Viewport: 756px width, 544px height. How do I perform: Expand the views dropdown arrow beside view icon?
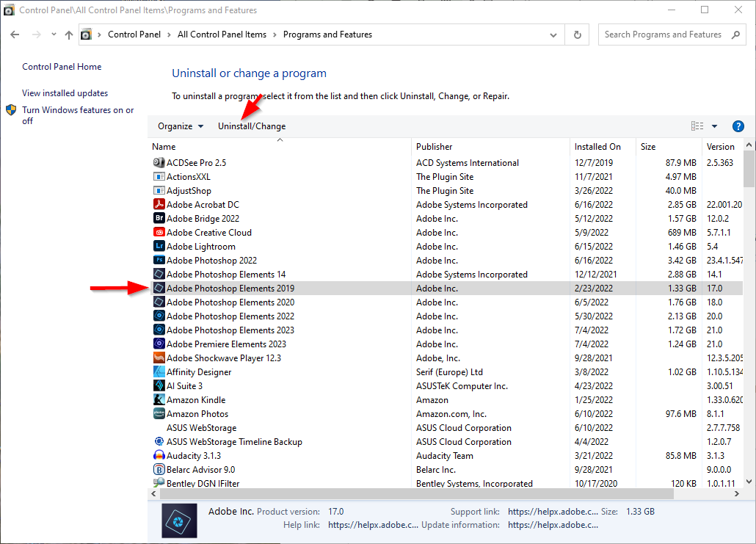[713, 126]
